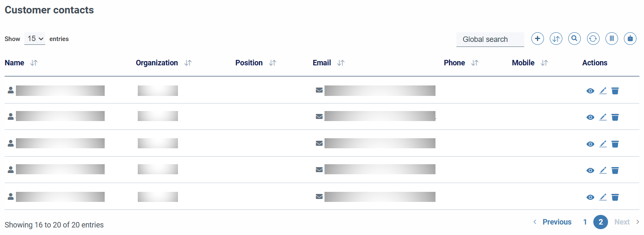Open advanced search magnifier icon
Screen dimensions: 644x235
click(574, 39)
